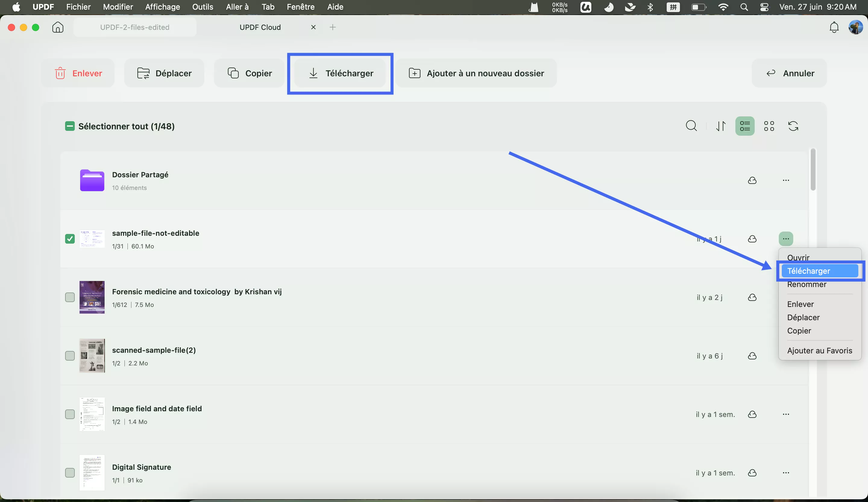Viewport: 868px width, 502px height.
Task: Open the Outils menu
Action: click(203, 7)
